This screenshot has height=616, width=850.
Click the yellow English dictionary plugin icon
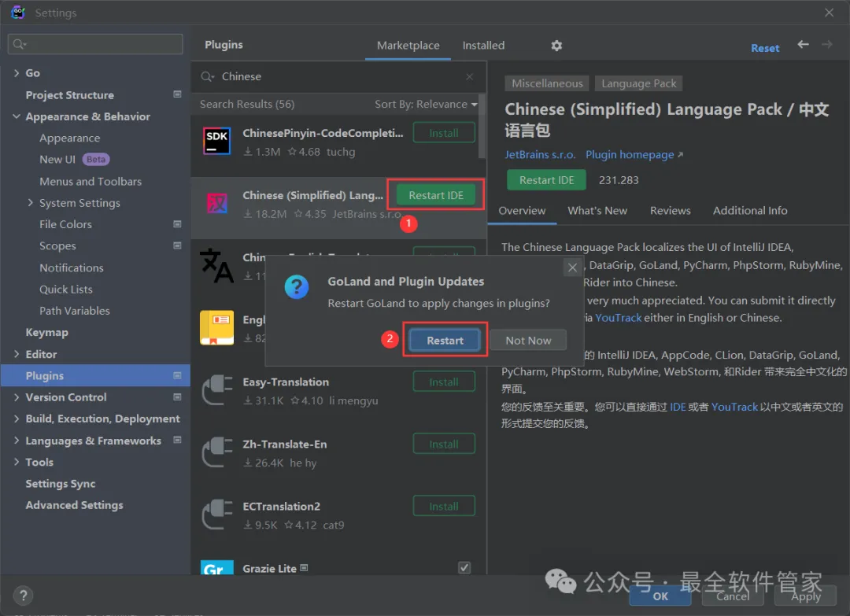tap(217, 327)
